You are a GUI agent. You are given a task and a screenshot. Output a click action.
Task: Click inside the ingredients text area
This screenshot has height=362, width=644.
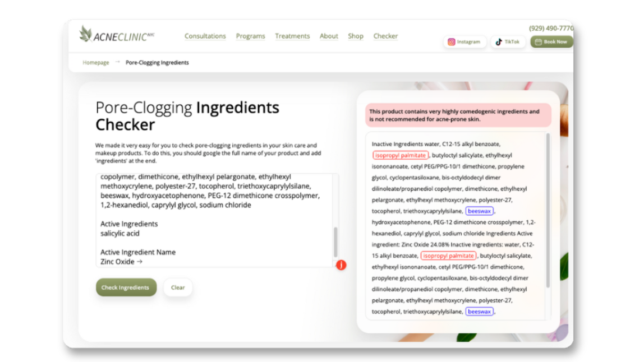click(x=214, y=220)
